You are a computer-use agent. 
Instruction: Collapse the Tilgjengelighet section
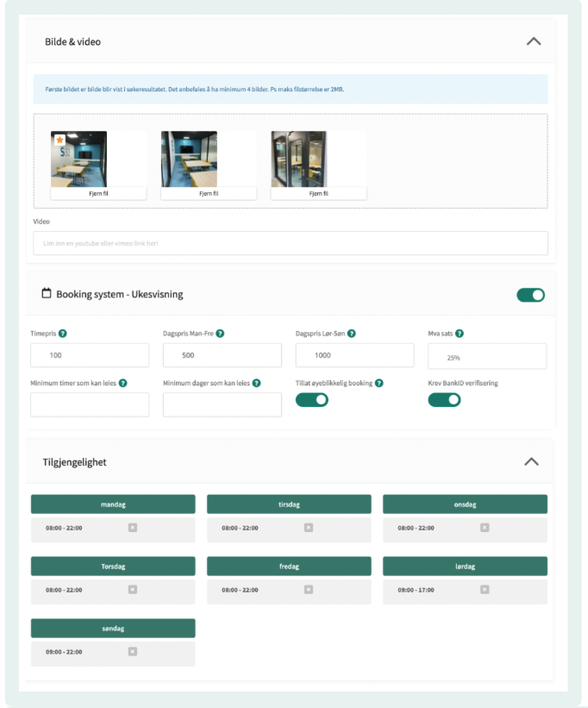(532, 461)
